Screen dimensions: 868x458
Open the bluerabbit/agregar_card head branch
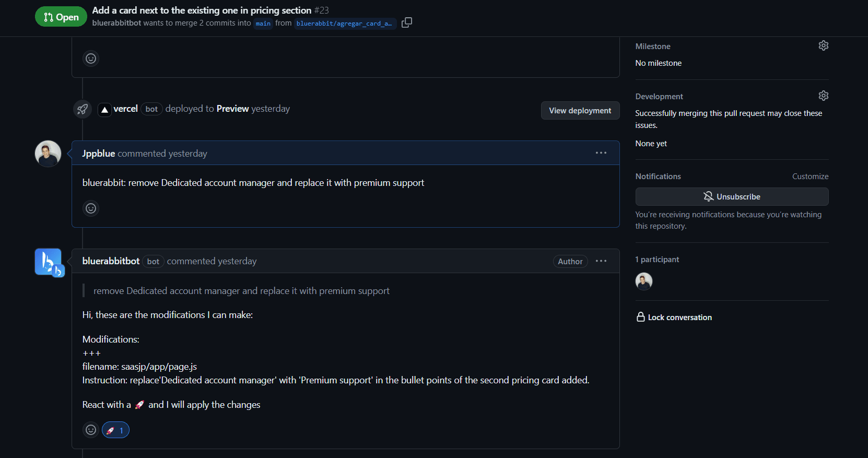pyautogui.click(x=344, y=24)
